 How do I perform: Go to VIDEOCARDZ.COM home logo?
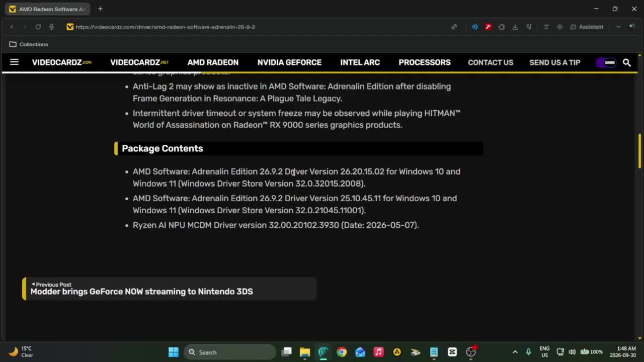62,62
